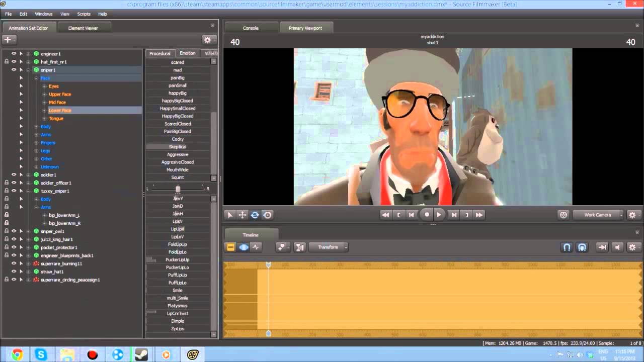The width and height of the screenshot is (644, 362).
Task: Collapse the sniper1 animation set
Action: [29, 70]
